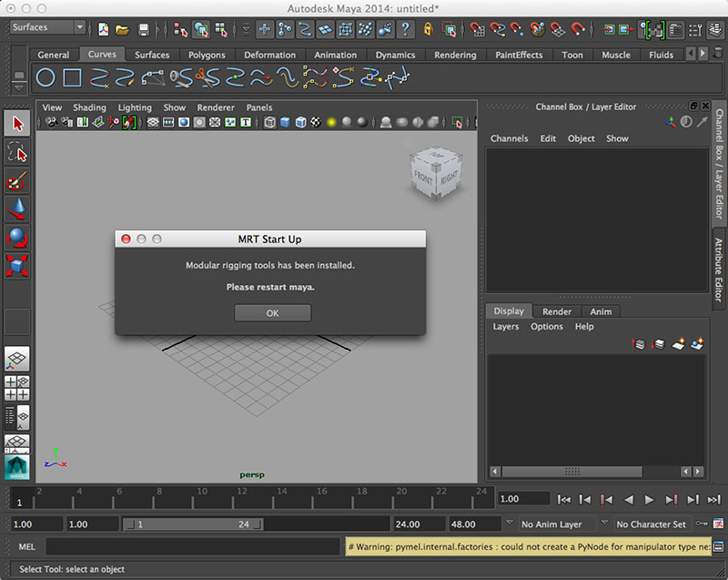Click the question mark help icon
The height and width of the screenshot is (580, 728).
[x=406, y=30]
